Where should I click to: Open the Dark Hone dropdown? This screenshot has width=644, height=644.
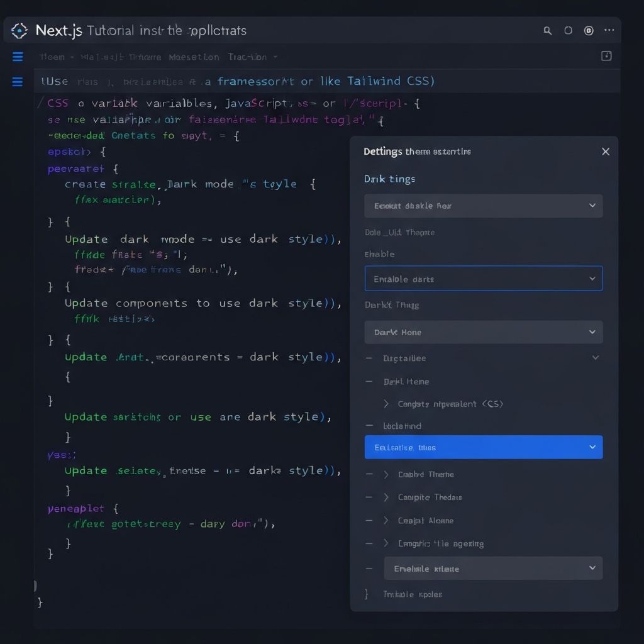[x=483, y=332]
